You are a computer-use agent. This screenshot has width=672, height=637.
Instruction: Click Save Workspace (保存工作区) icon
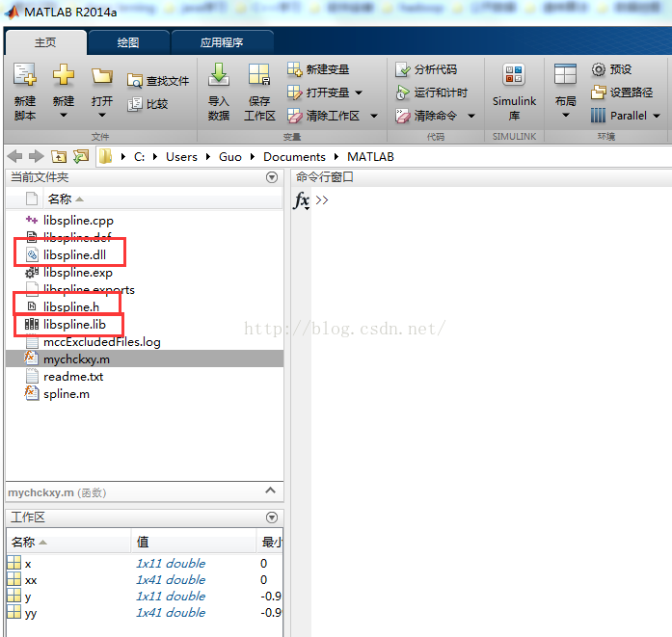pyautogui.click(x=259, y=74)
